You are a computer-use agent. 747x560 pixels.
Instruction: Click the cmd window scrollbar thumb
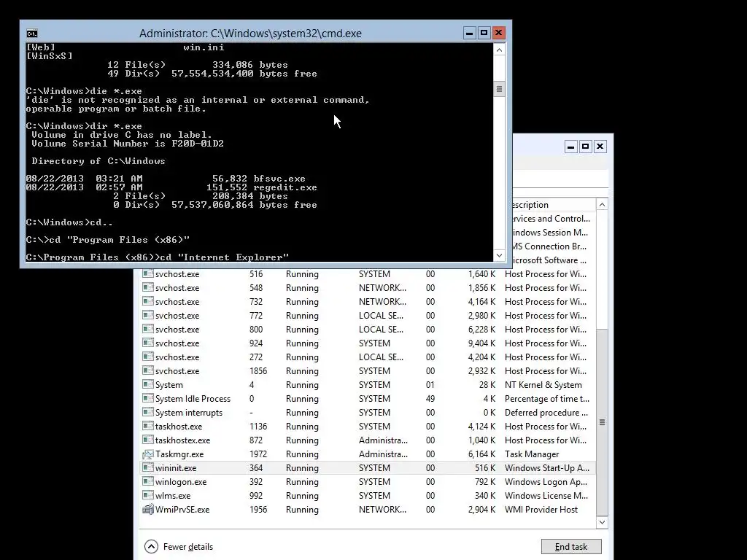[499, 89]
